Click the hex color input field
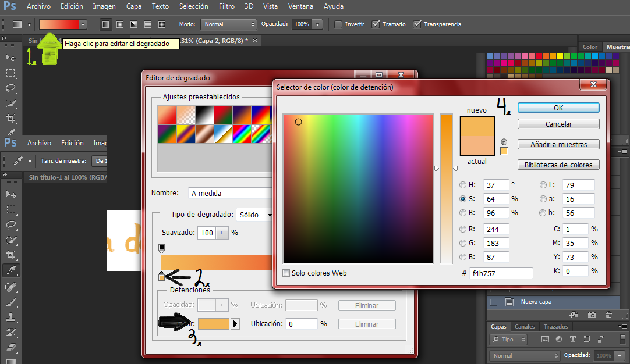Image resolution: width=630 pixels, height=364 pixels. coord(501,273)
